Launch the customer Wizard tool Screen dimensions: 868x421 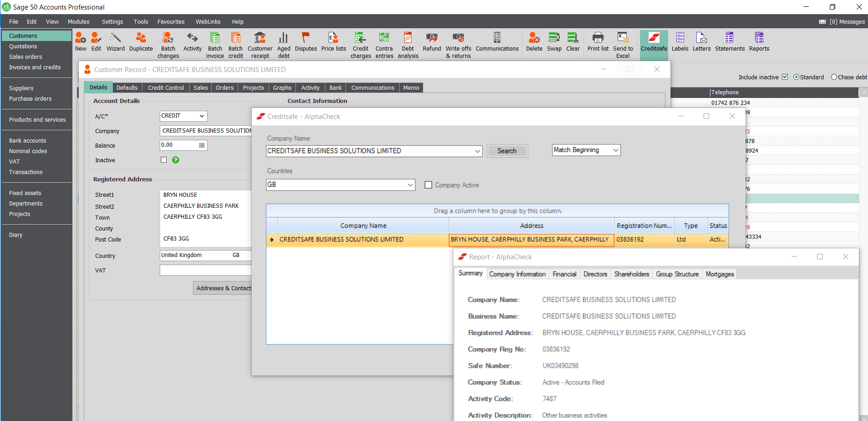pyautogui.click(x=116, y=41)
